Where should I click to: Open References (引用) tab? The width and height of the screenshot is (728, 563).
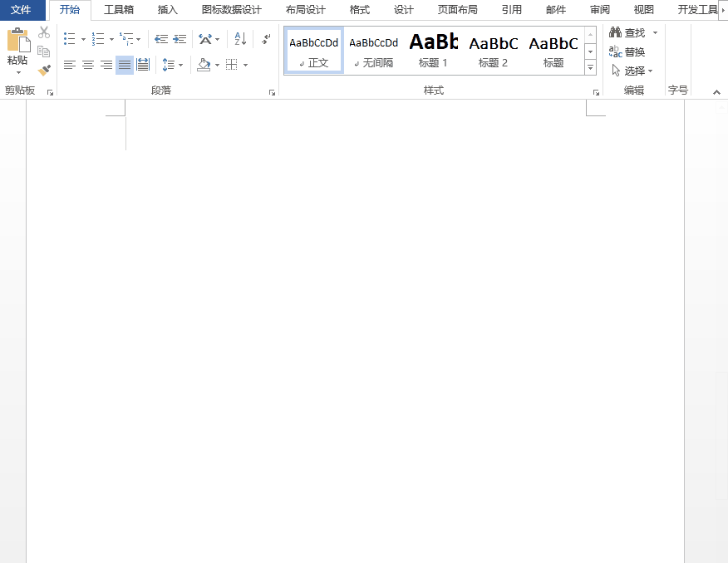pyautogui.click(x=512, y=10)
